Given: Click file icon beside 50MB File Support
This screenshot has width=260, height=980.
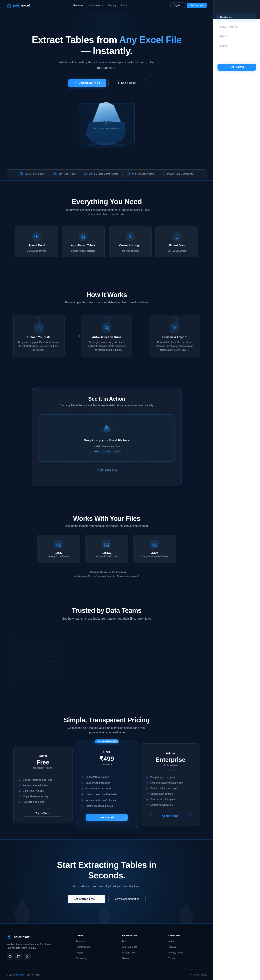Looking at the screenshot, I should [x=21, y=174].
